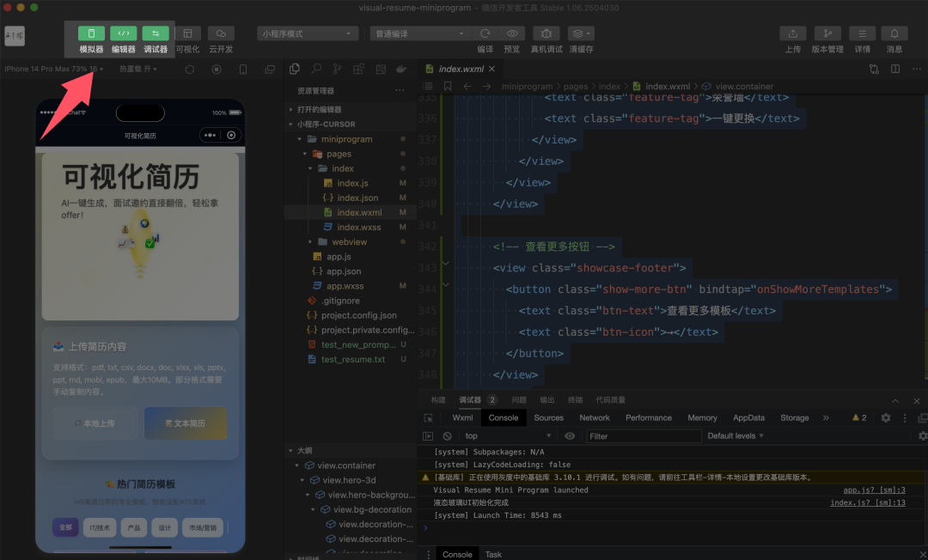Open the app.js source link in console
Screen dimensions: 928x560
[874, 490]
